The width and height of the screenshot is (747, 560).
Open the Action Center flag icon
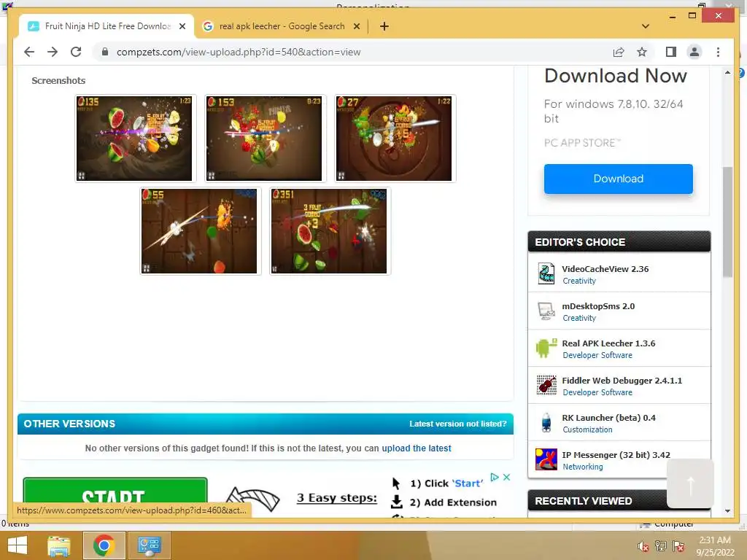[x=678, y=546]
